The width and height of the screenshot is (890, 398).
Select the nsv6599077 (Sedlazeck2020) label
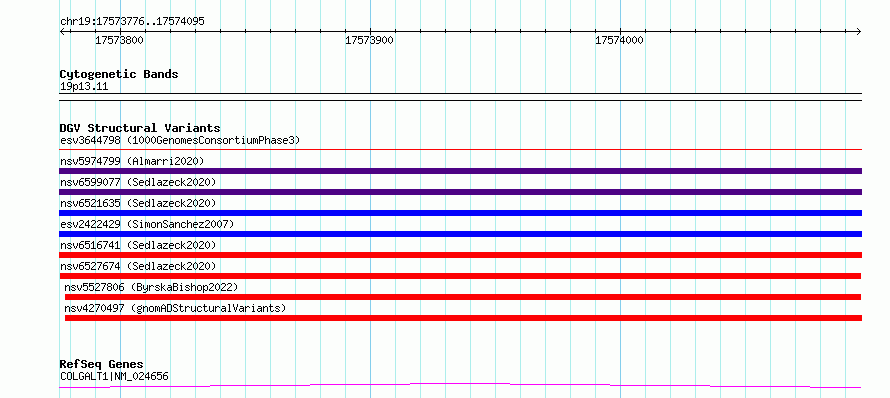138,182
